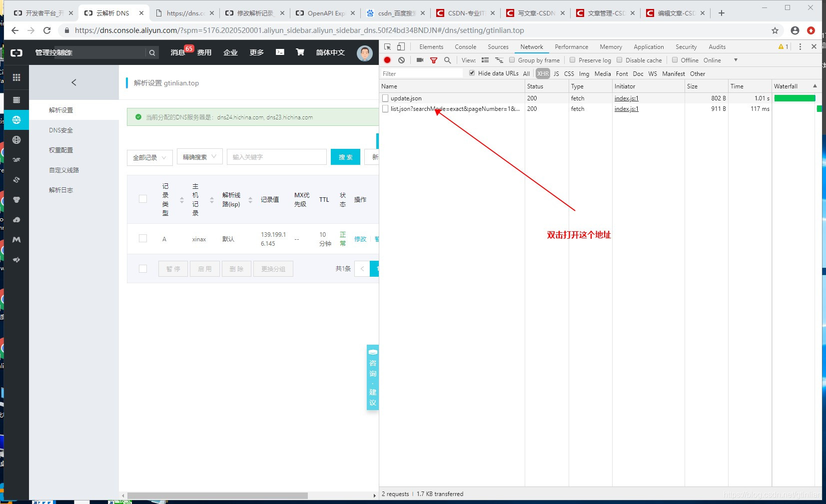
Task: Toggle the device toolbar icon in DevTools
Action: click(401, 46)
